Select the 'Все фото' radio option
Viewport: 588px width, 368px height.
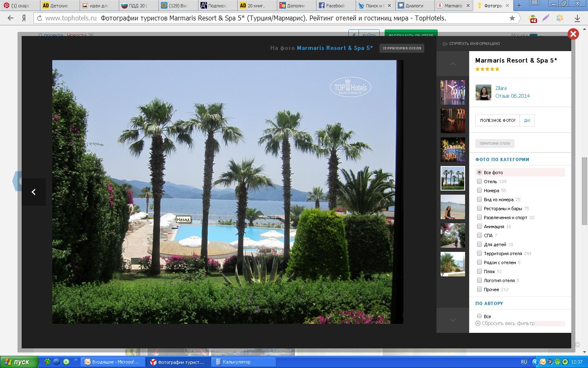point(479,172)
